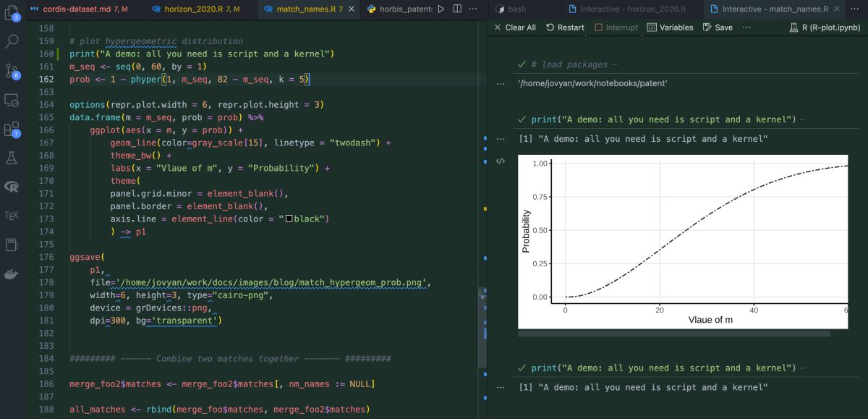Open the Search view in activity bar
Image resolution: width=868 pixels, height=419 pixels.
click(12, 41)
